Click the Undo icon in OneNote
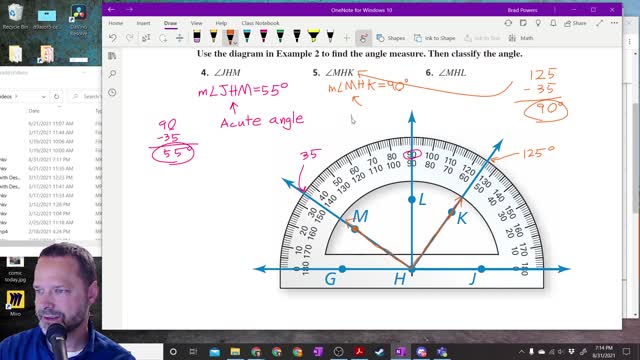This screenshot has height=360, width=640. (113, 38)
